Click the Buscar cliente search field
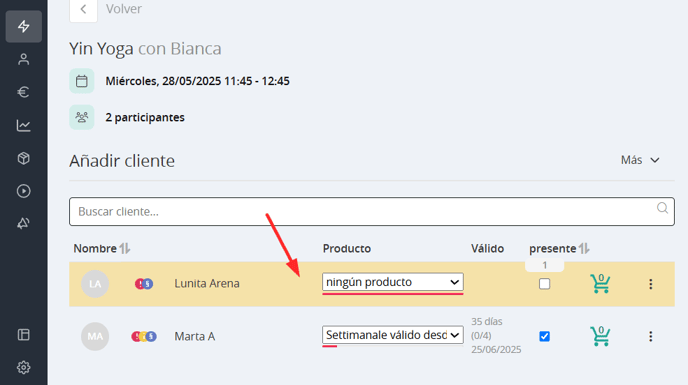This screenshot has height=385, width=688. pos(372,212)
